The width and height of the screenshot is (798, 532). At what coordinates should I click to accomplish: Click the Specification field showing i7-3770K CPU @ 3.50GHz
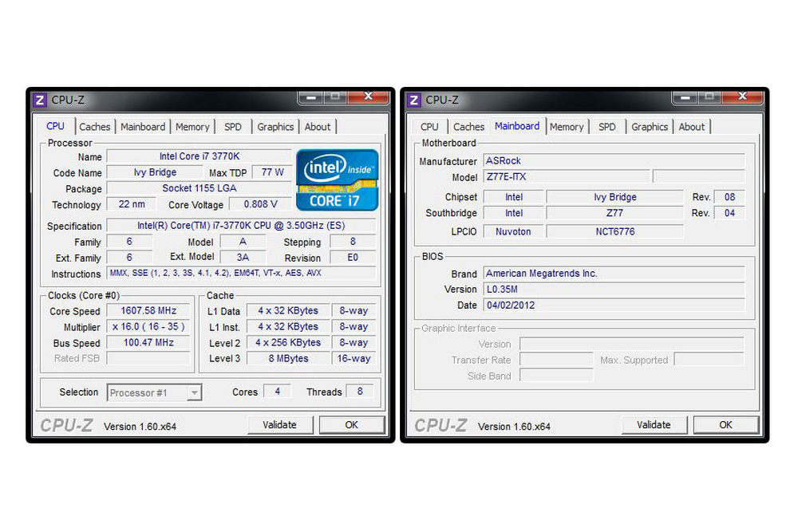point(241,225)
